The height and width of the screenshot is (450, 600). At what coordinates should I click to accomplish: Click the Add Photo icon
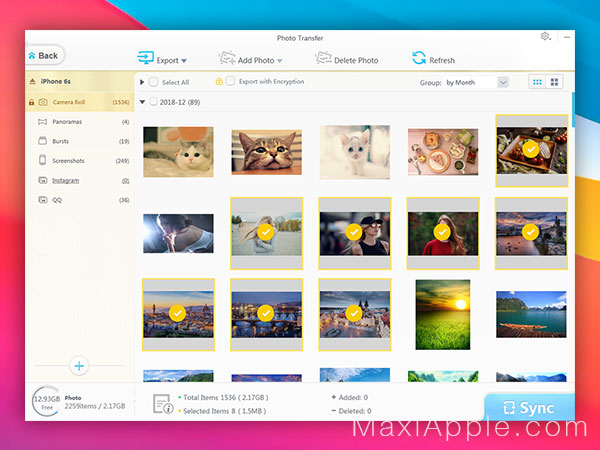[227, 58]
